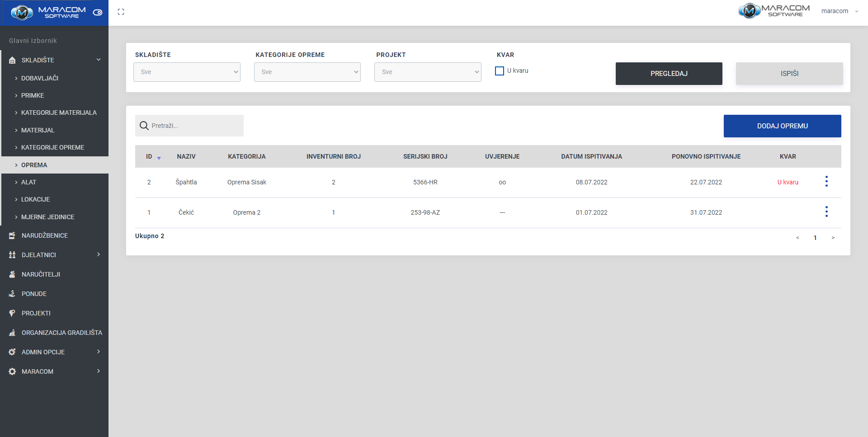Enable the U kvaru checkbox

click(x=500, y=71)
